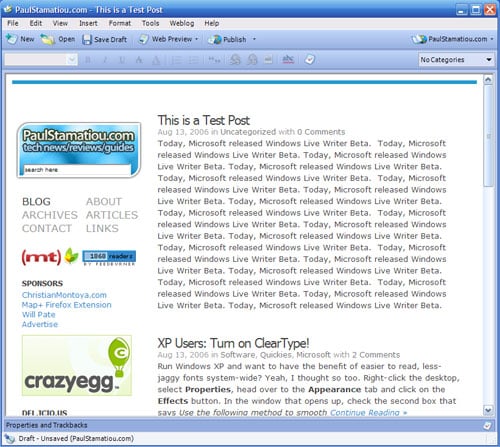Image resolution: width=500 pixels, height=447 pixels.
Task: Click the FeedBurner 1860 readers badge
Action: (109, 258)
